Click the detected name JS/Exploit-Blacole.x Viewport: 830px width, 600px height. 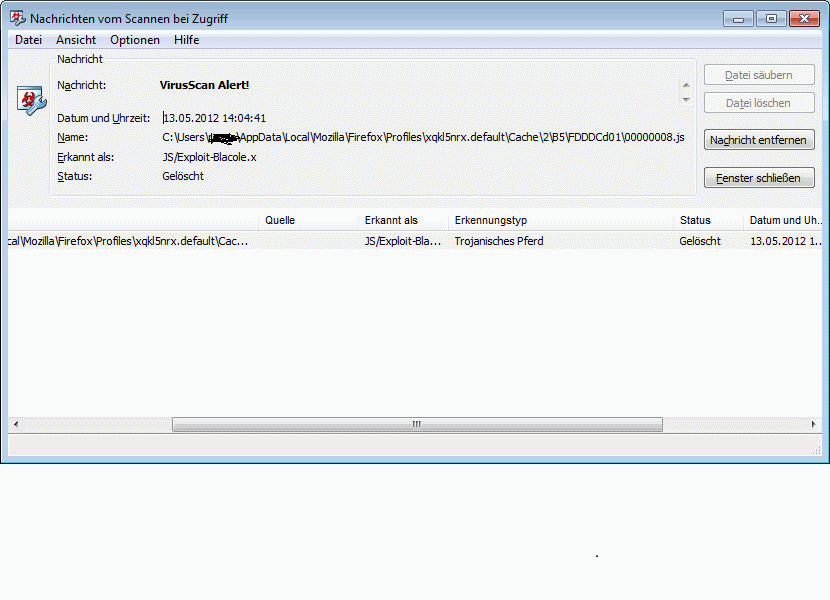tap(209, 157)
